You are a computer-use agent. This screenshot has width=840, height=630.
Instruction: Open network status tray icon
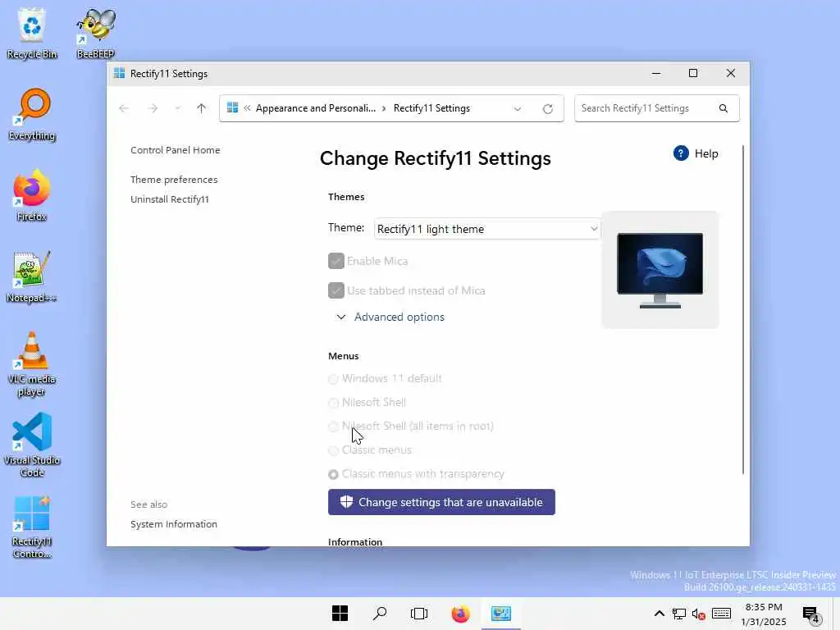(679, 614)
